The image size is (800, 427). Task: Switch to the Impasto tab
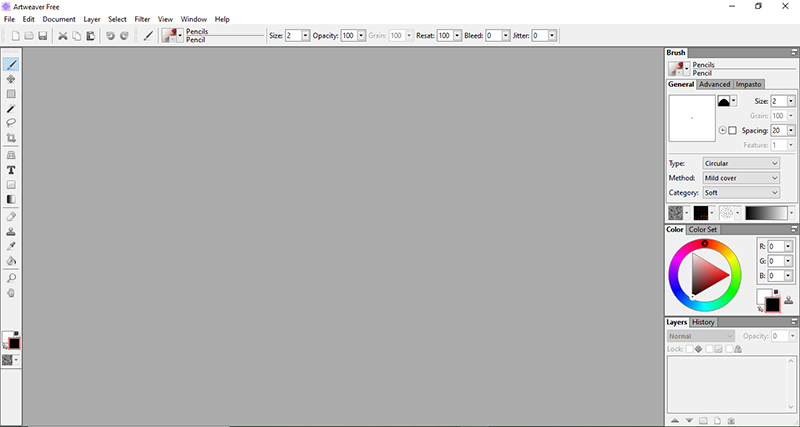(749, 84)
